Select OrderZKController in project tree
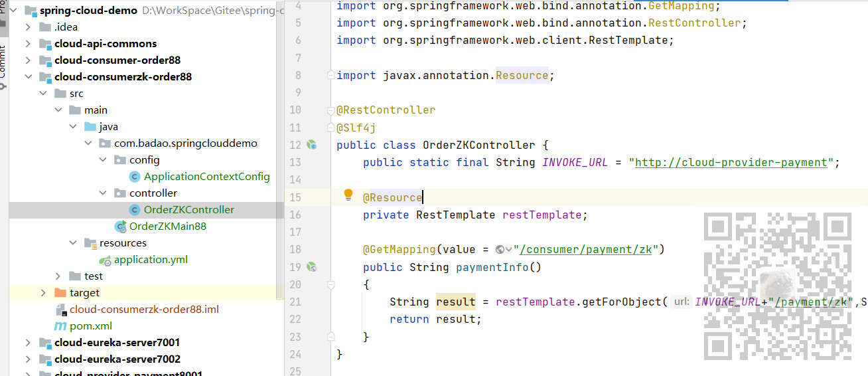868x376 pixels. (x=189, y=210)
